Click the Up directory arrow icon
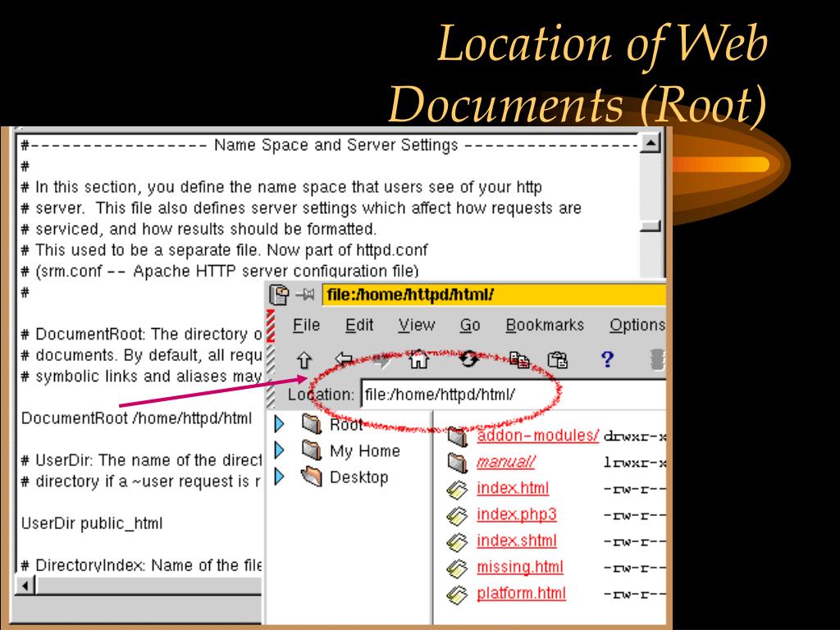The width and height of the screenshot is (840, 630). tap(303, 358)
